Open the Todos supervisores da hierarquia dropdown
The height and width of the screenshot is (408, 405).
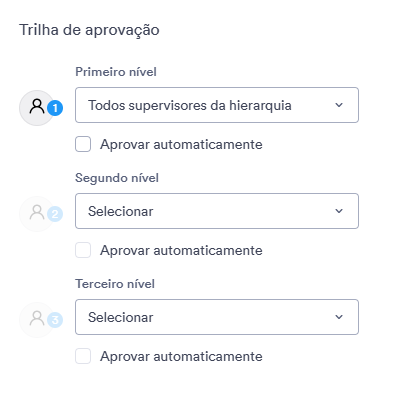pos(217,105)
